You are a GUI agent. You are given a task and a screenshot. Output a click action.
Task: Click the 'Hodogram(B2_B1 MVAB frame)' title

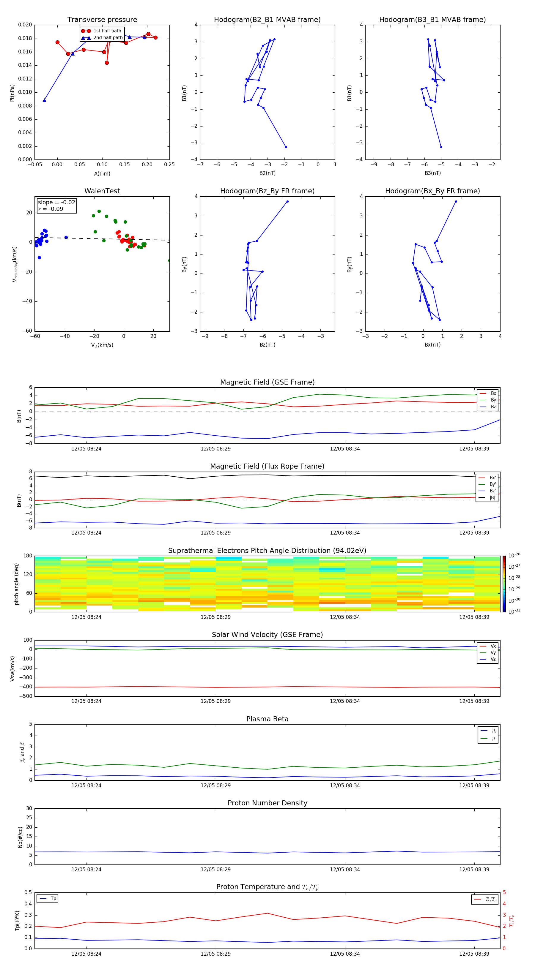(x=267, y=20)
